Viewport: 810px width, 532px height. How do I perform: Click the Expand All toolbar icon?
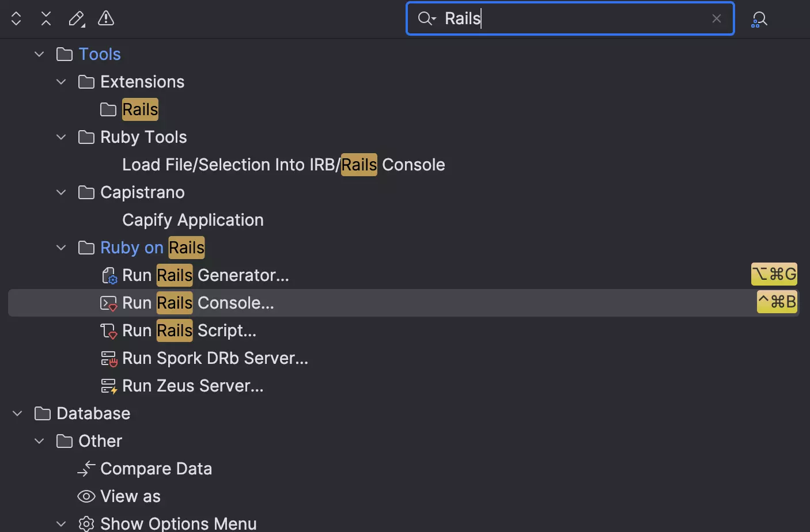click(x=16, y=18)
